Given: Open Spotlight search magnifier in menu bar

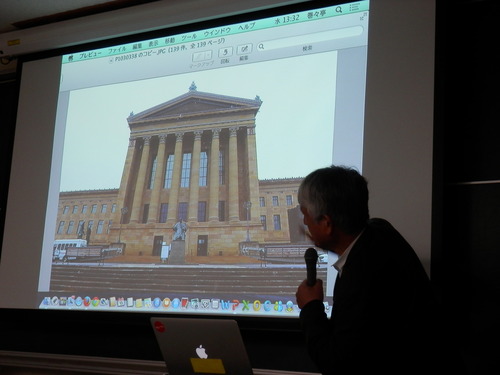Looking at the screenshot, I should click(x=339, y=10).
